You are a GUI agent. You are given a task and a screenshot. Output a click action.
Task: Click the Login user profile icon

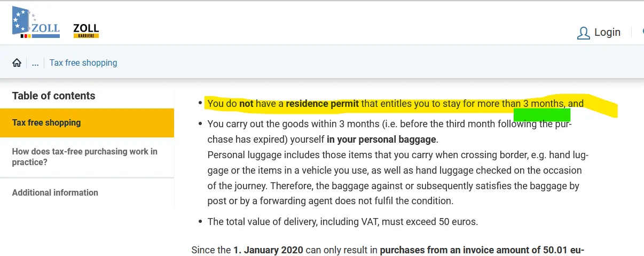click(583, 33)
